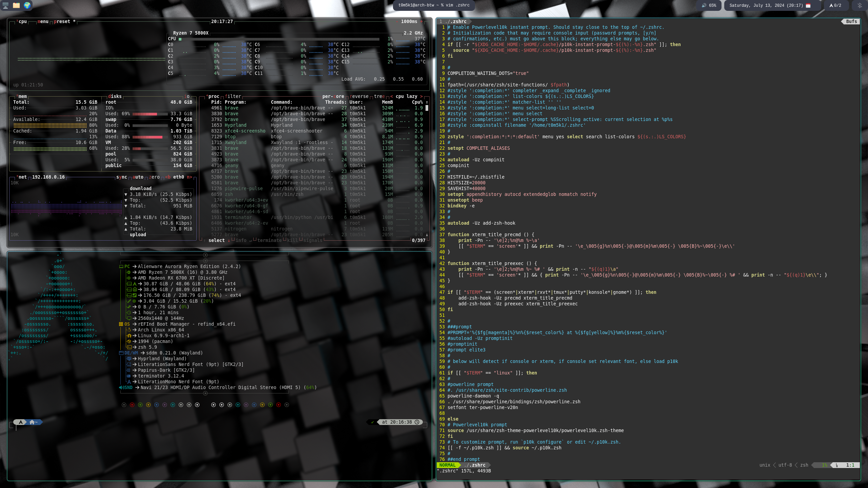Cycle the btop preset option

[65, 21]
